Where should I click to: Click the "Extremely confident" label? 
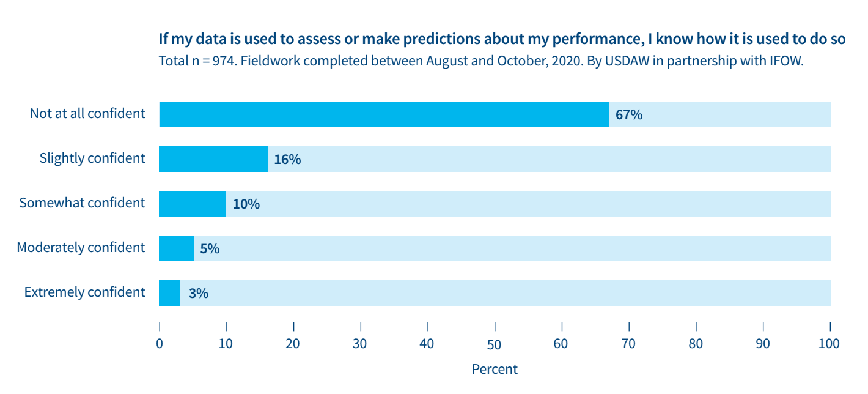84,292
